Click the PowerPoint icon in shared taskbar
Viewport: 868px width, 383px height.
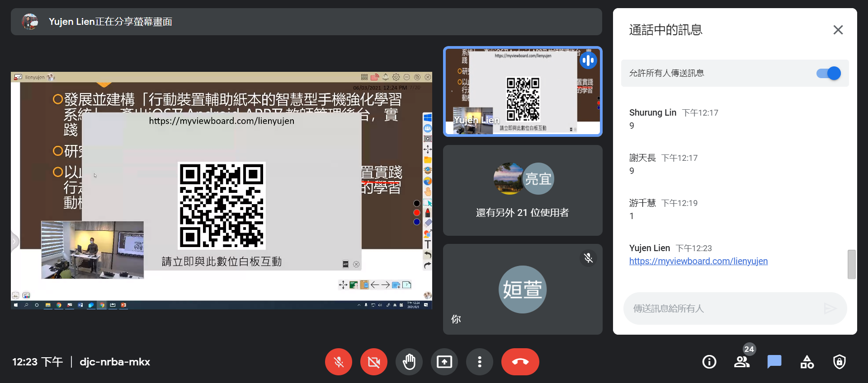pos(123,305)
